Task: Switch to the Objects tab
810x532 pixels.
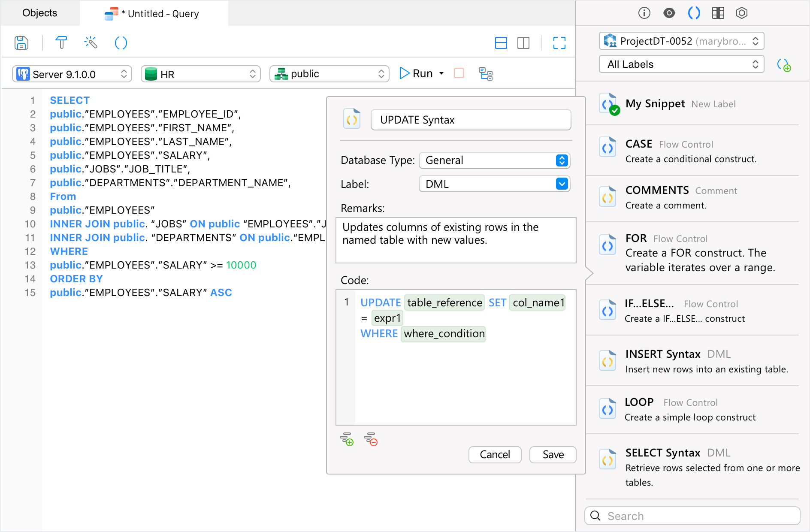Action: [39, 13]
